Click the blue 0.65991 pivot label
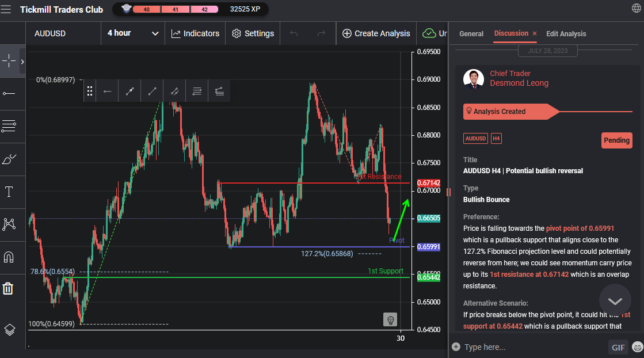Viewport: 644px width, 358px height. [x=428, y=247]
